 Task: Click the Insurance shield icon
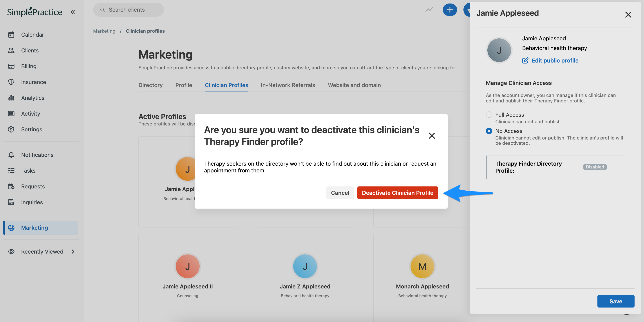11,82
